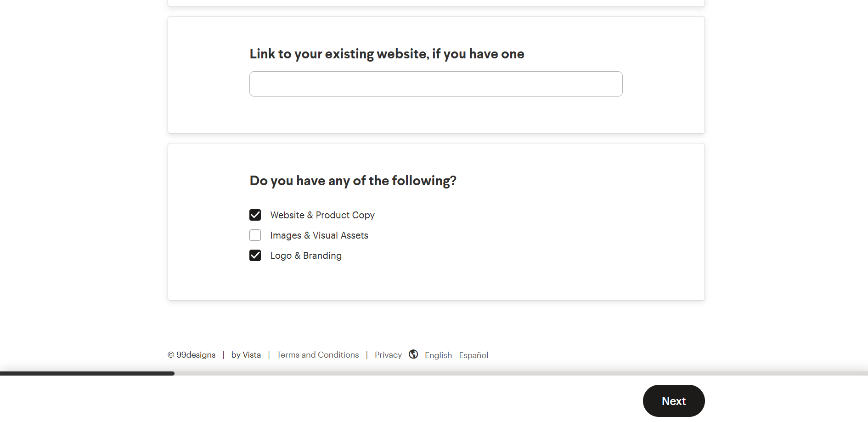
Task: Open the Privacy link
Action: tap(388, 355)
